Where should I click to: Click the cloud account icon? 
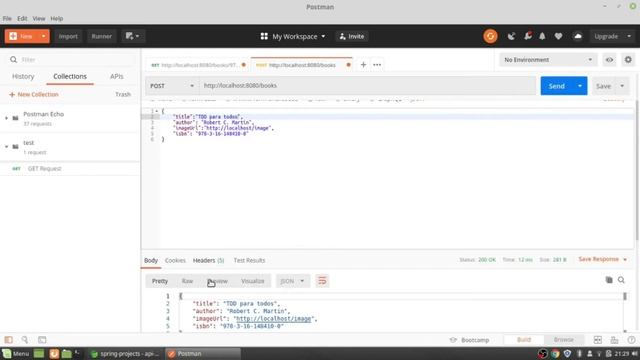point(578,36)
